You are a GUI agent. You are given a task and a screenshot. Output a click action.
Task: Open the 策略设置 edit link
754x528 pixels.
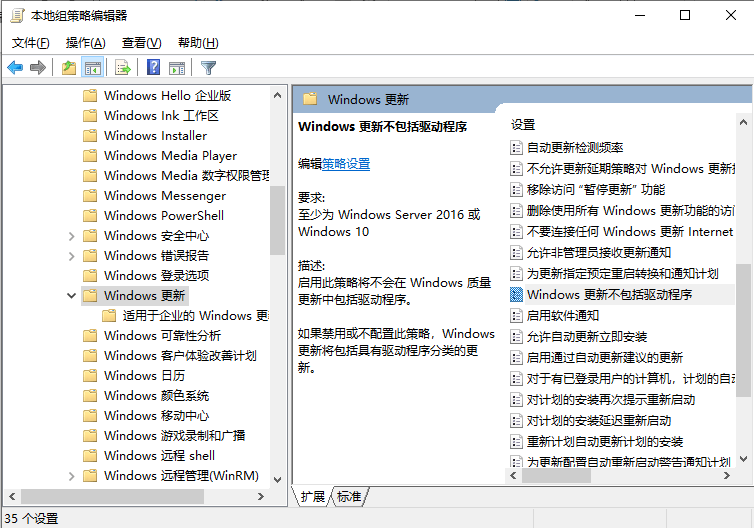tap(346, 164)
